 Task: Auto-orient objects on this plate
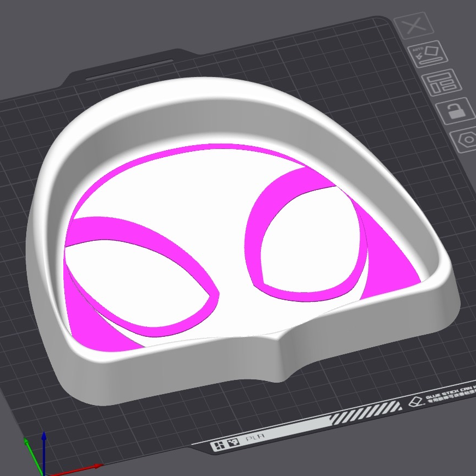(428, 53)
